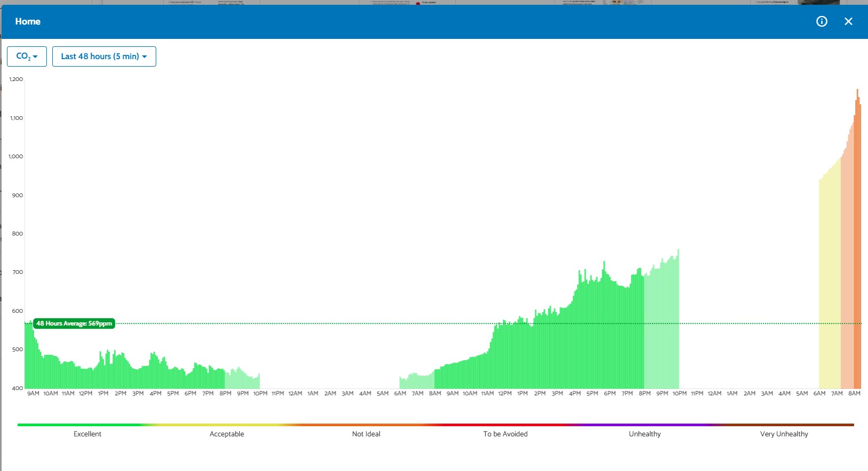Click the first 9AM x-axis label
Viewport: 868px width, 471px height.
pos(33,393)
